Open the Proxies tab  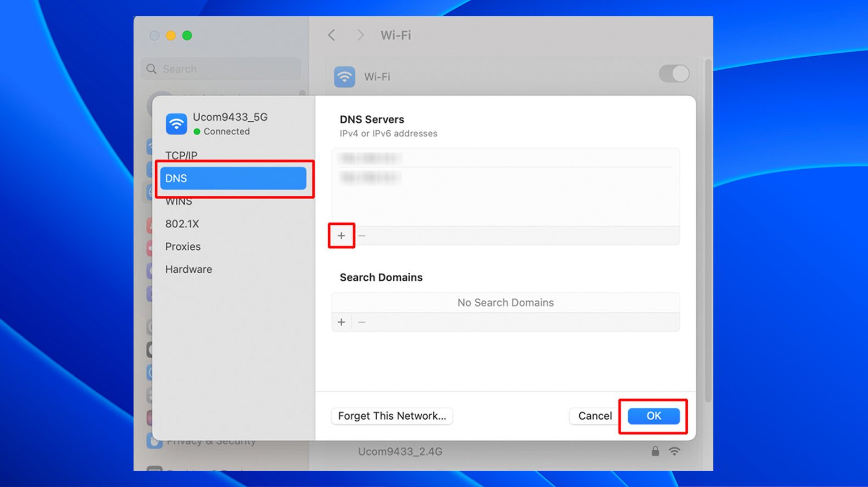coord(183,247)
